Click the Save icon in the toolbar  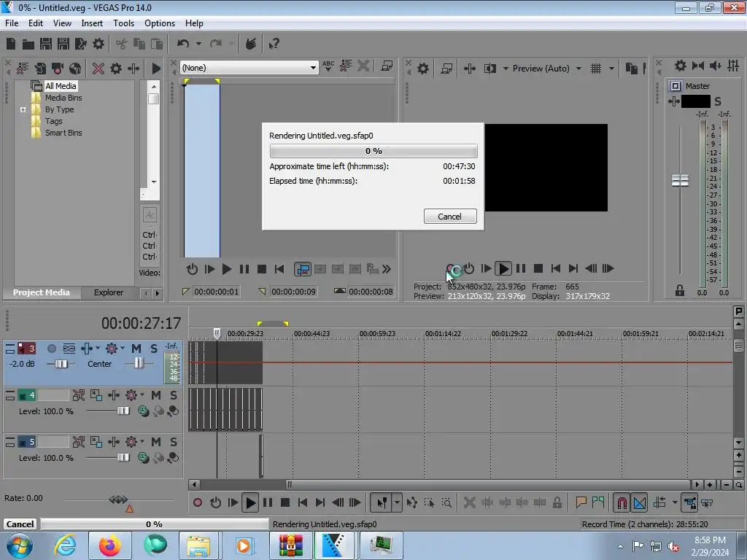point(46,44)
